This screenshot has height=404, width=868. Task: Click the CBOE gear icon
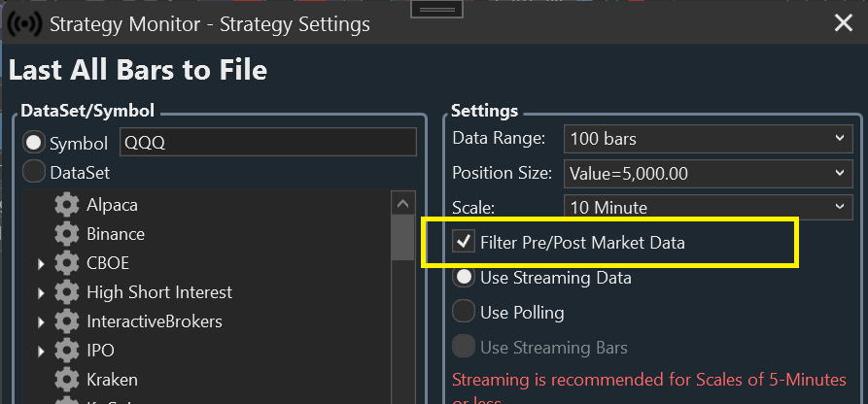click(67, 263)
